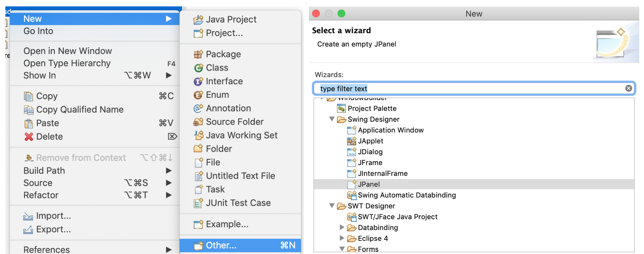Image resolution: width=644 pixels, height=254 pixels.
Task: Select JPanel in wizard list
Action: coord(474,184)
